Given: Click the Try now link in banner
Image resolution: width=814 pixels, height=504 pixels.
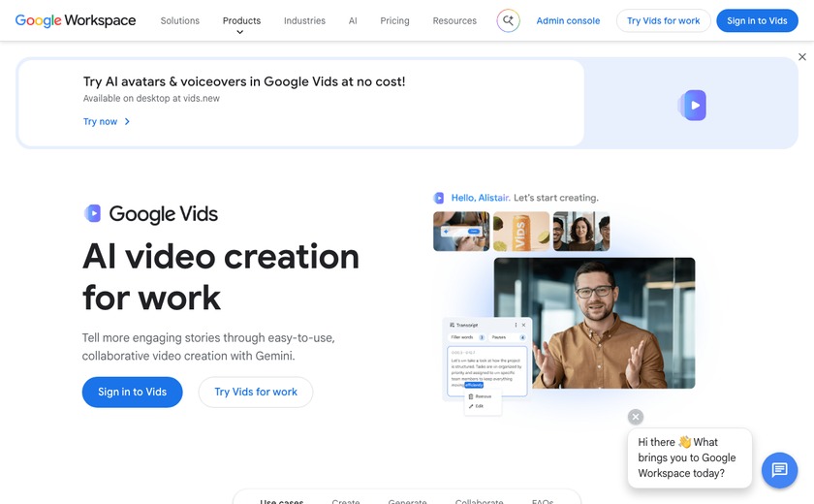Looking at the screenshot, I should [100, 121].
